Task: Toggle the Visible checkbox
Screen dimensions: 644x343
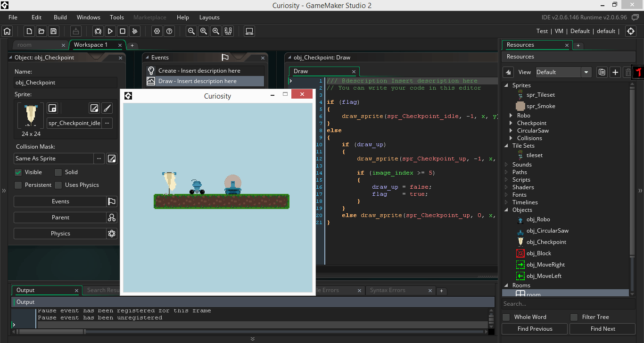Action: point(18,172)
